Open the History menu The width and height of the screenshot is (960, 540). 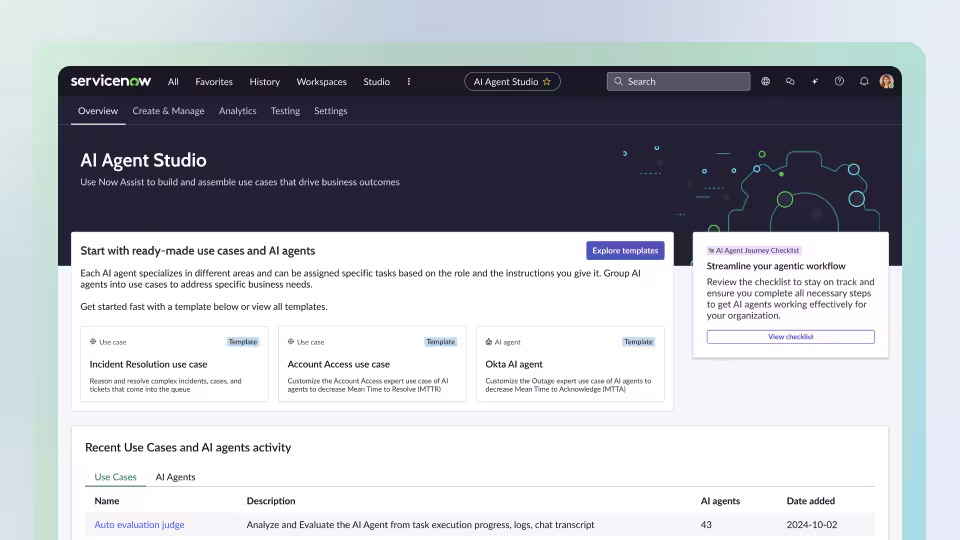click(x=264, y=82)
